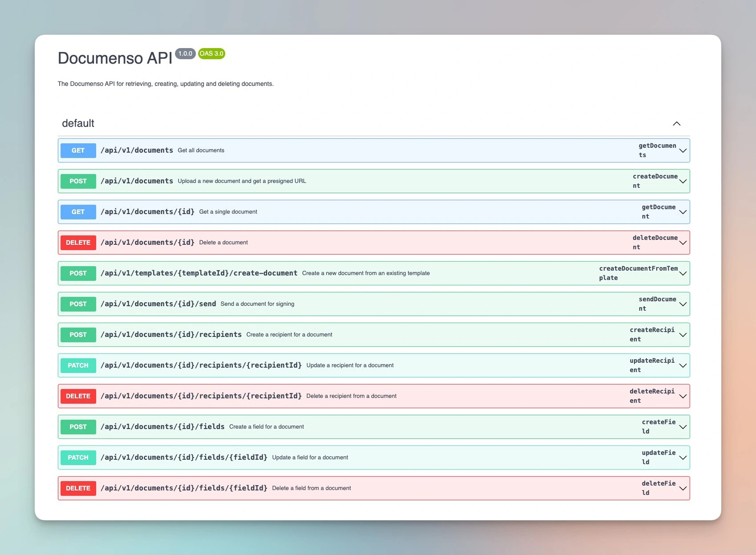This screenshot has width=756, height=555.
Task: Expand the createDocument endpoint arrow
Action: (x=683, y=181)
